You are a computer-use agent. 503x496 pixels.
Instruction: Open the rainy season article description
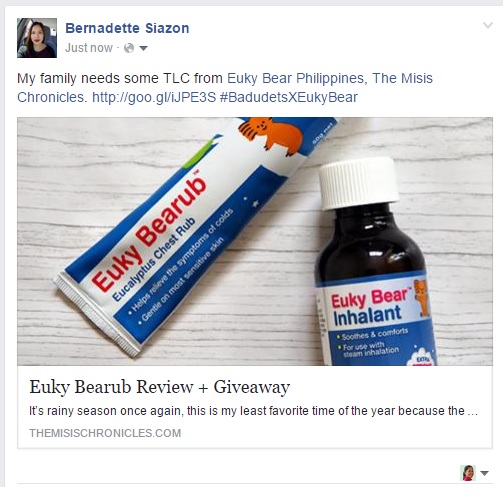253,411
